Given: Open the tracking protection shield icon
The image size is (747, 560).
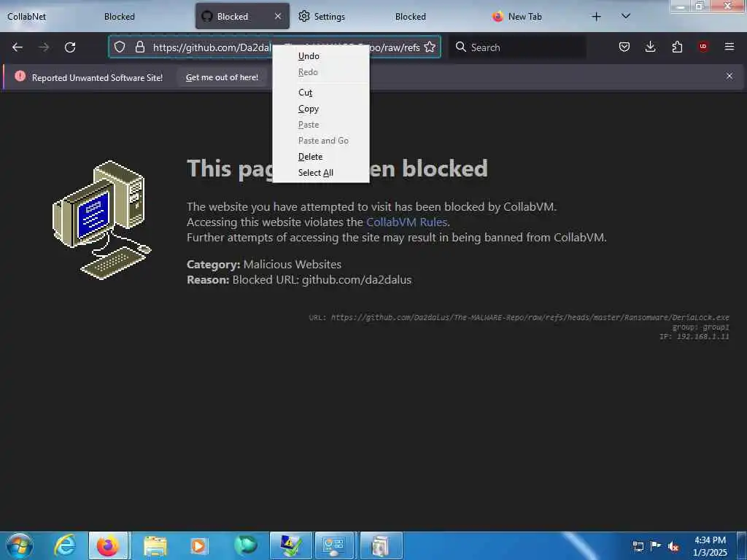Looking at the screenshot, I should [x=120, y=47].
